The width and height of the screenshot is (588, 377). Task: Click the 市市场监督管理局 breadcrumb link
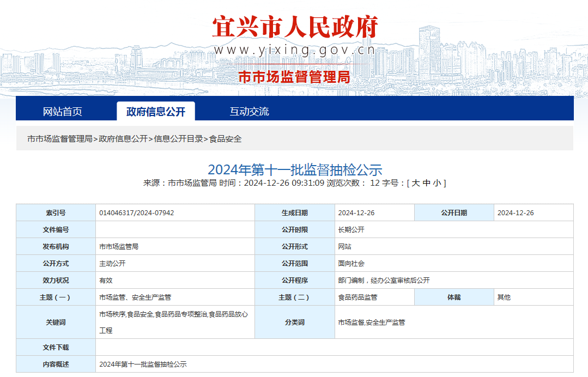tap(60, 139)
